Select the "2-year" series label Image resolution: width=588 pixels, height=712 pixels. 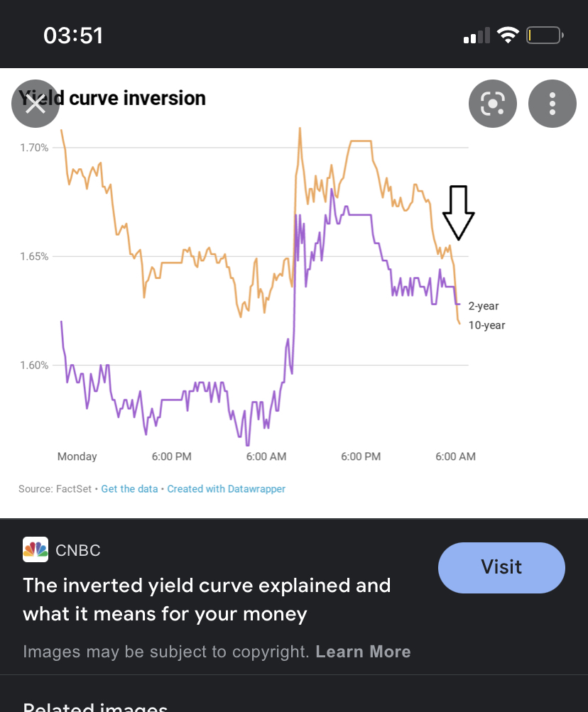tap(484, 306)
